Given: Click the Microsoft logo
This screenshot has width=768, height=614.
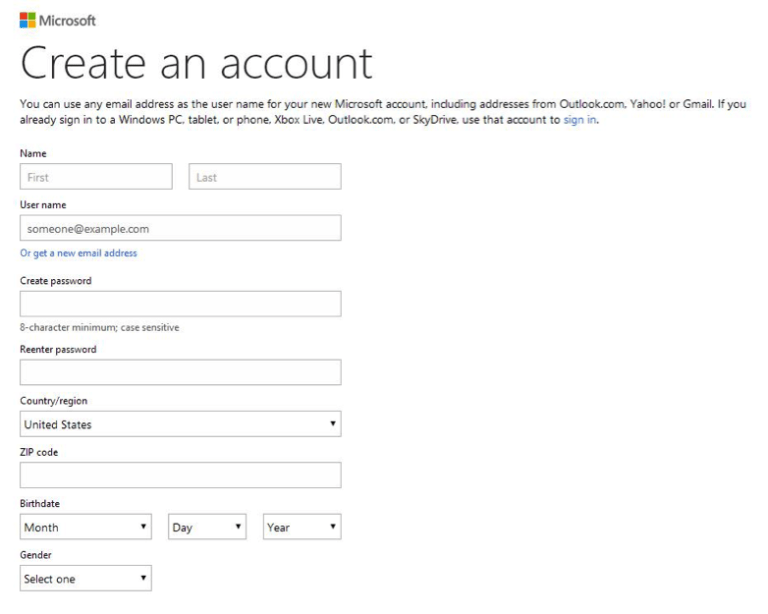Looking at the screenshot, I should pos(58,21).
